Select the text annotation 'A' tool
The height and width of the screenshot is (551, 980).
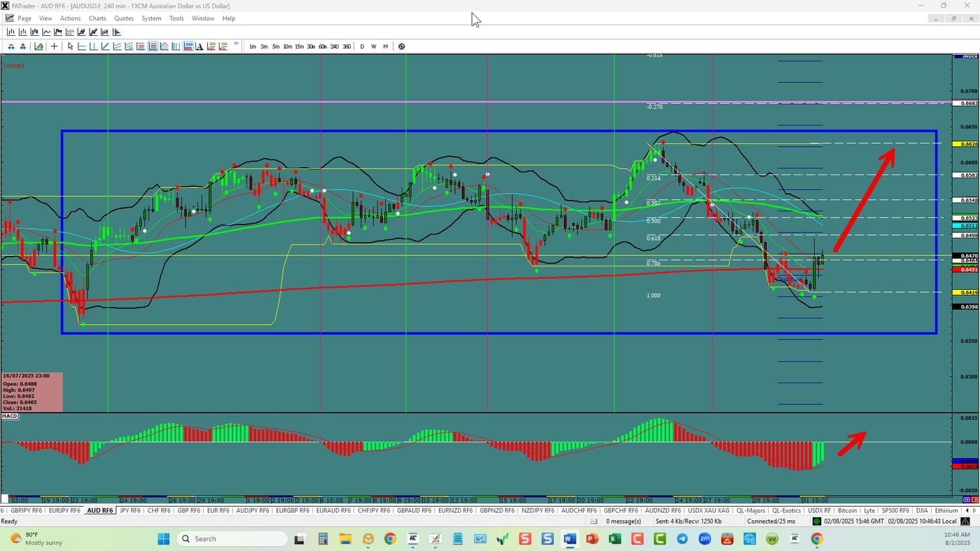point(199,46)
